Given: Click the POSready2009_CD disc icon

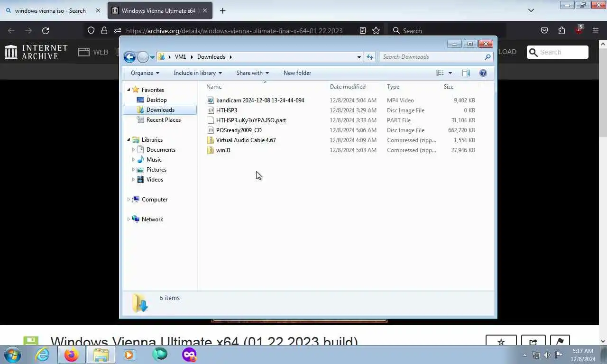Looking at the screenshot, I should click(x=211, y=130).
